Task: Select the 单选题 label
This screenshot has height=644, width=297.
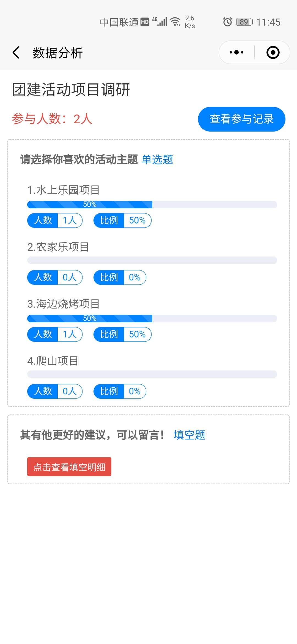Action: (x=157, y=160)
